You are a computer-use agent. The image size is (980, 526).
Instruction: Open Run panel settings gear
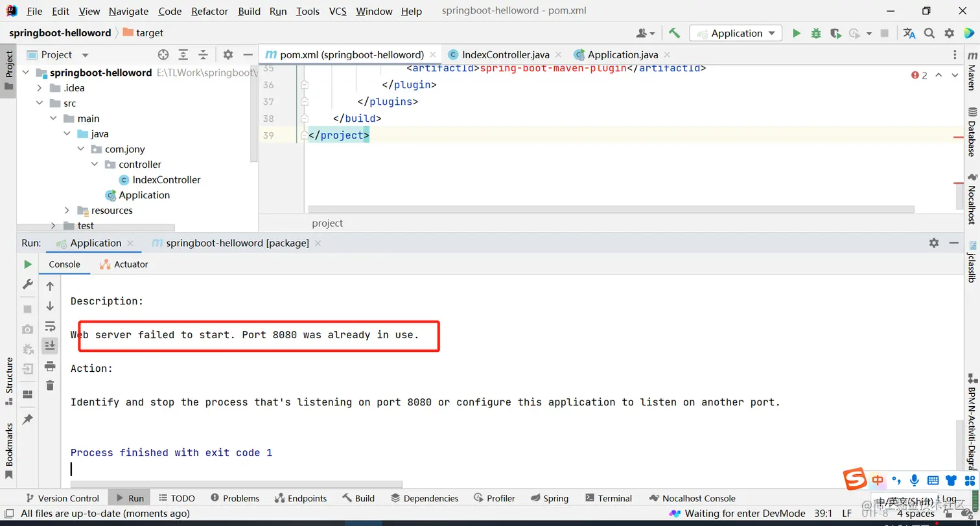tap(934, 243)
